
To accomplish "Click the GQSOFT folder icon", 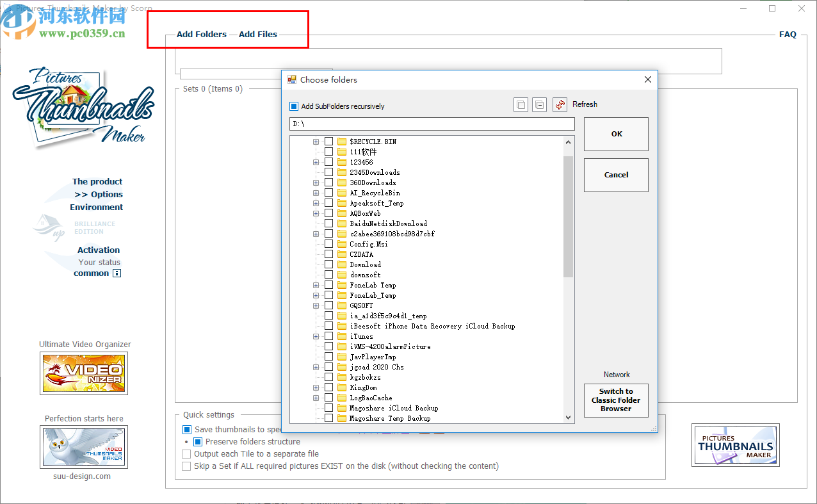I will click(342, 305).
